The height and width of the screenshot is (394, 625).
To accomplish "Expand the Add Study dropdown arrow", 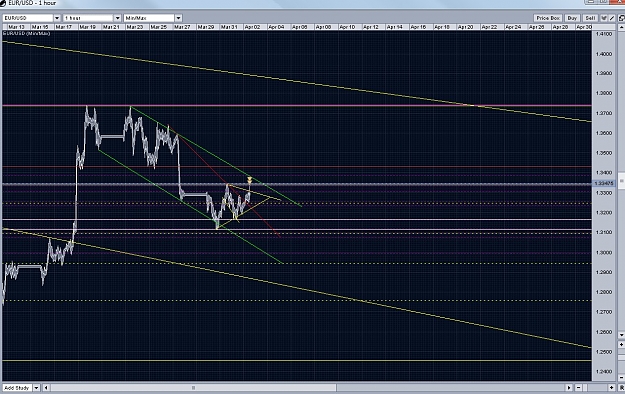I will click(x=36, y=388).
